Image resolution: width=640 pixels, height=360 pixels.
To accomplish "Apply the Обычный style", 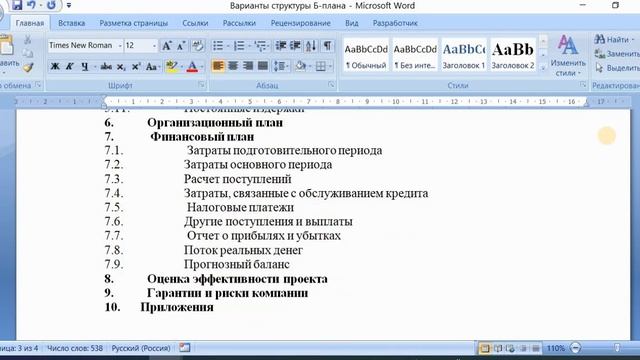I will [x=366, y=56].
